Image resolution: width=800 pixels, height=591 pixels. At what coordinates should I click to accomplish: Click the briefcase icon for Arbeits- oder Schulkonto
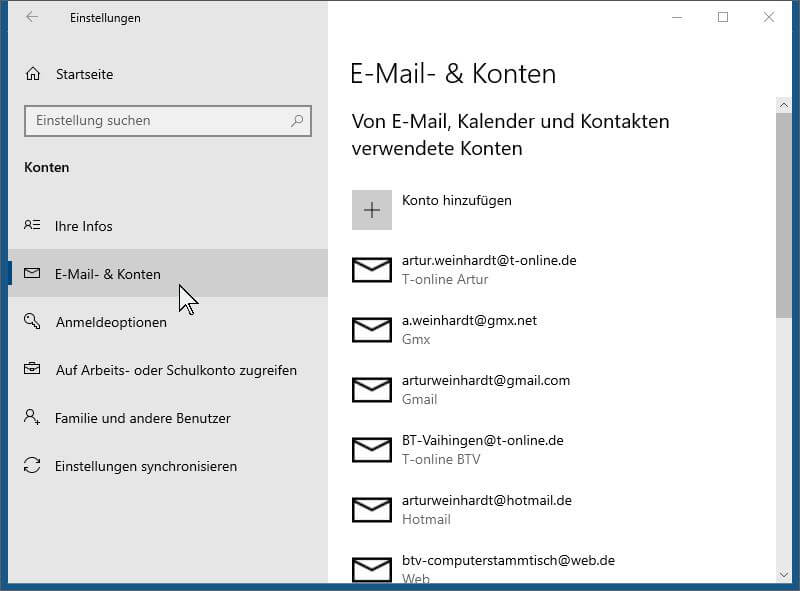coord(33,370)
